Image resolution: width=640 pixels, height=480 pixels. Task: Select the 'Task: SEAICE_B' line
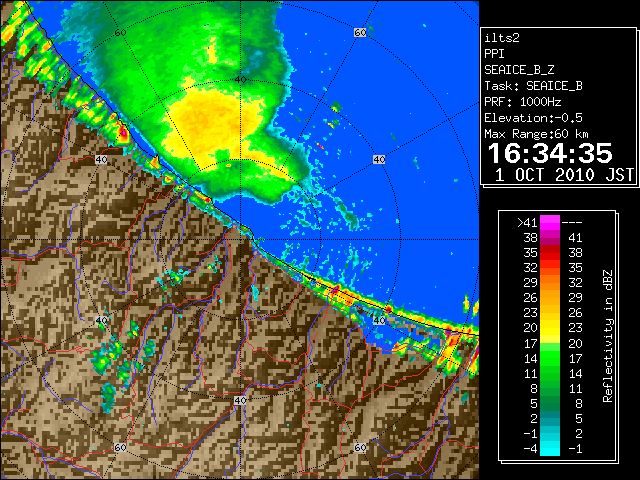click(533, 86)
